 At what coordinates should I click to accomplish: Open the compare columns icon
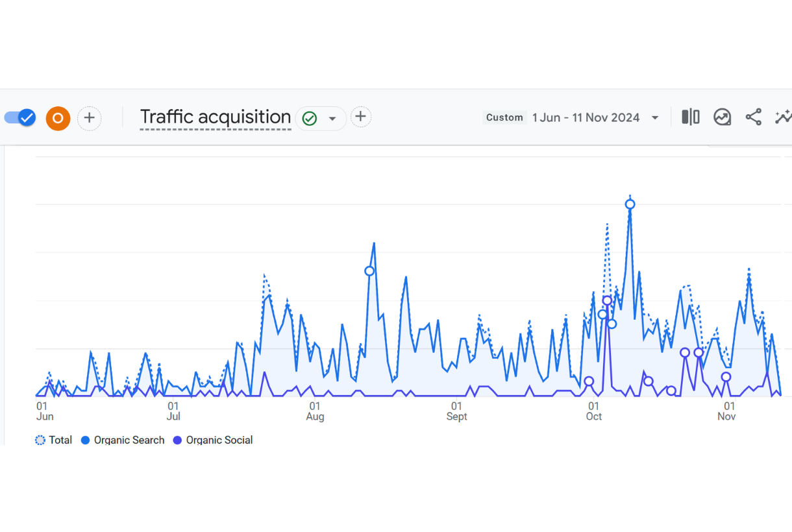[691, 117]
